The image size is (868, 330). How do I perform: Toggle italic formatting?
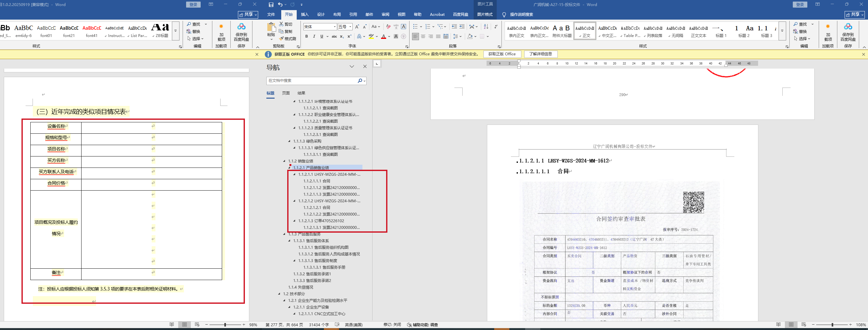pyautogui.click(x=314, y=36)
